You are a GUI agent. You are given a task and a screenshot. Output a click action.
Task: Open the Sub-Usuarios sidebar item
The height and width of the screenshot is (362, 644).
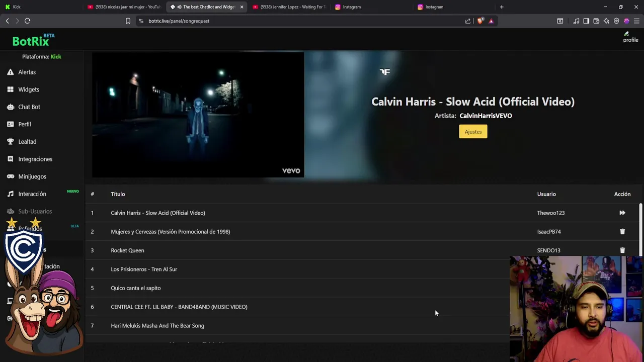tap(35, 211)
